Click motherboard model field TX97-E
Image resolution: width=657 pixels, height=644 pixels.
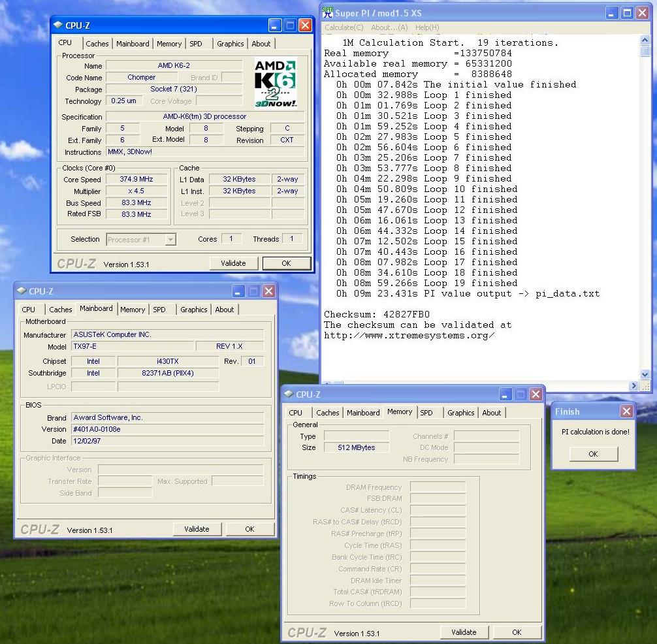click(133, 346)
